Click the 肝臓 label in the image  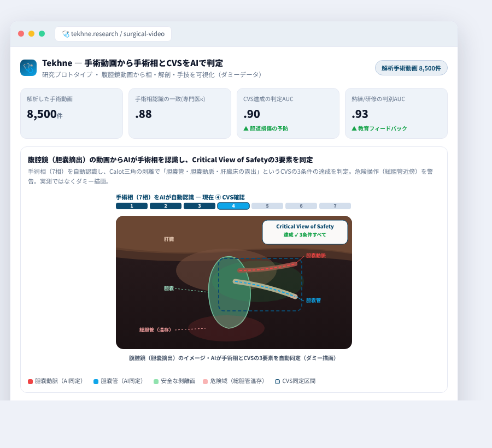[x=169, y=239]
